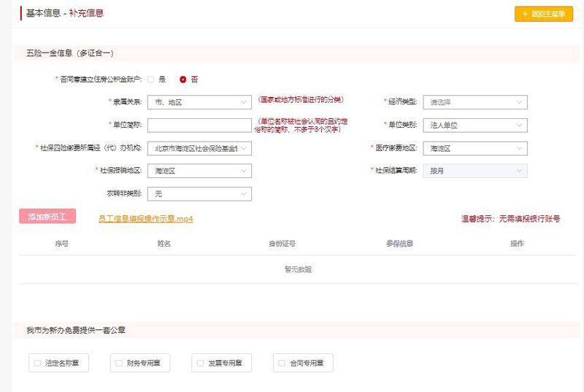Expand the 农转非类别 dropdown
The height and width of the screenshot is (392, 584).
point(199,193)
